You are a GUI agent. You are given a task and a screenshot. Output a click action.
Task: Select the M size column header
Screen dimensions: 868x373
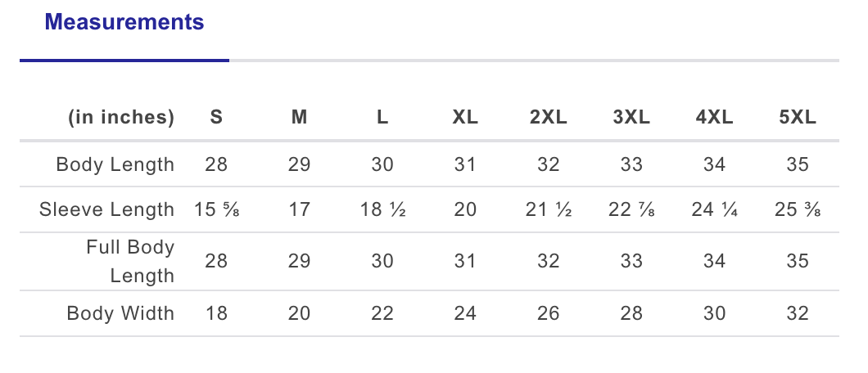pyautogui.click(x=300, y=117)
